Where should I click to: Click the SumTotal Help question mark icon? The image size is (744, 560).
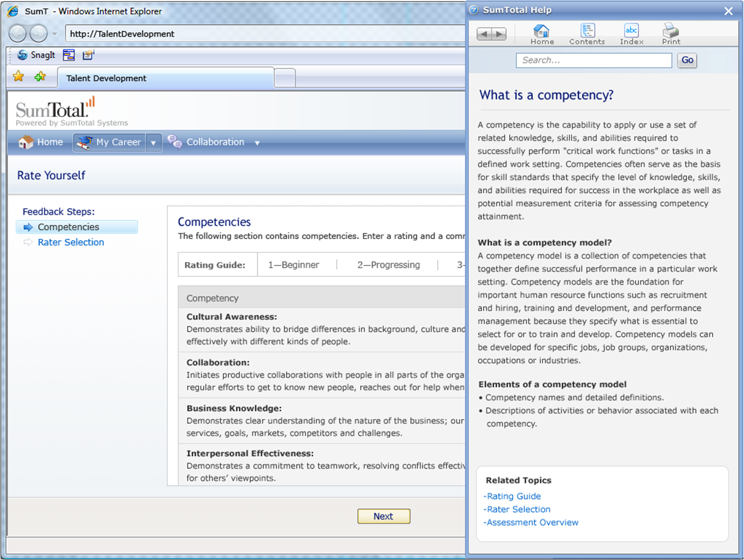pos(474,10)
